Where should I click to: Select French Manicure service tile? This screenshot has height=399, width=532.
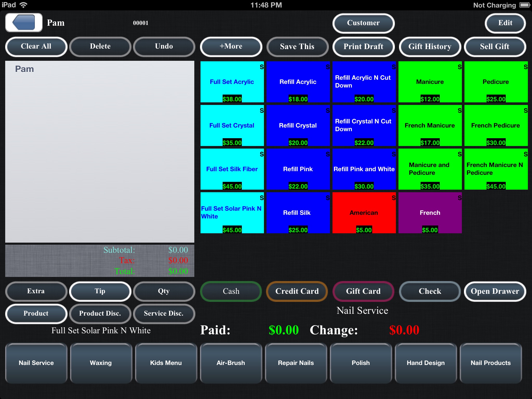[429, 126]
